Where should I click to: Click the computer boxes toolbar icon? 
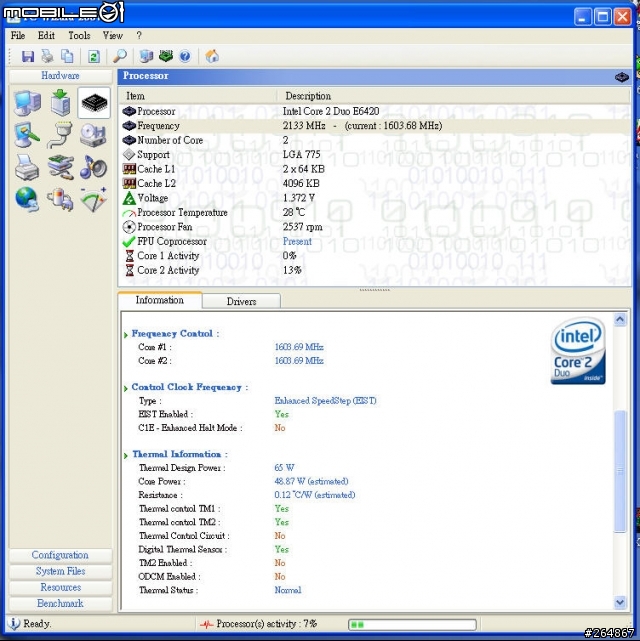(x=146, y=56)
